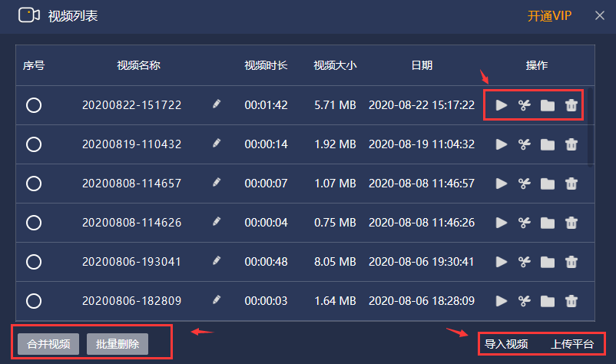616x364 pixels.
Task: Delete video 20200808-114626
Action: [x=571, y=223]
